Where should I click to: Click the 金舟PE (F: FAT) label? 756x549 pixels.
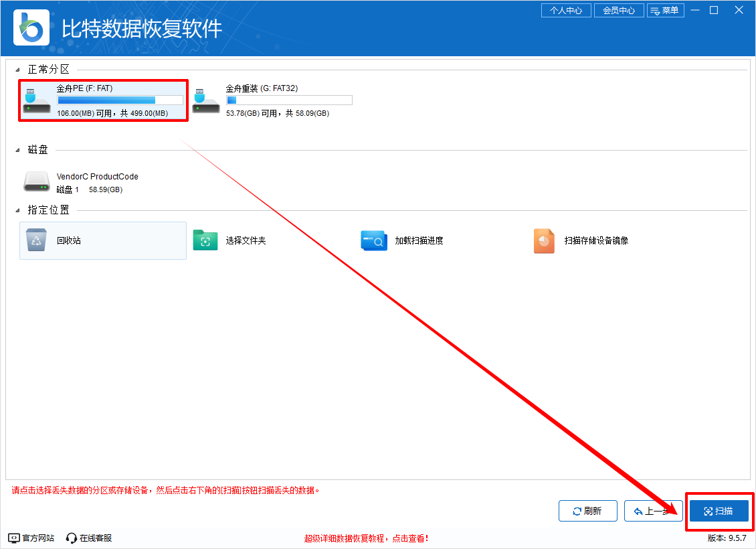pos(84,88)
